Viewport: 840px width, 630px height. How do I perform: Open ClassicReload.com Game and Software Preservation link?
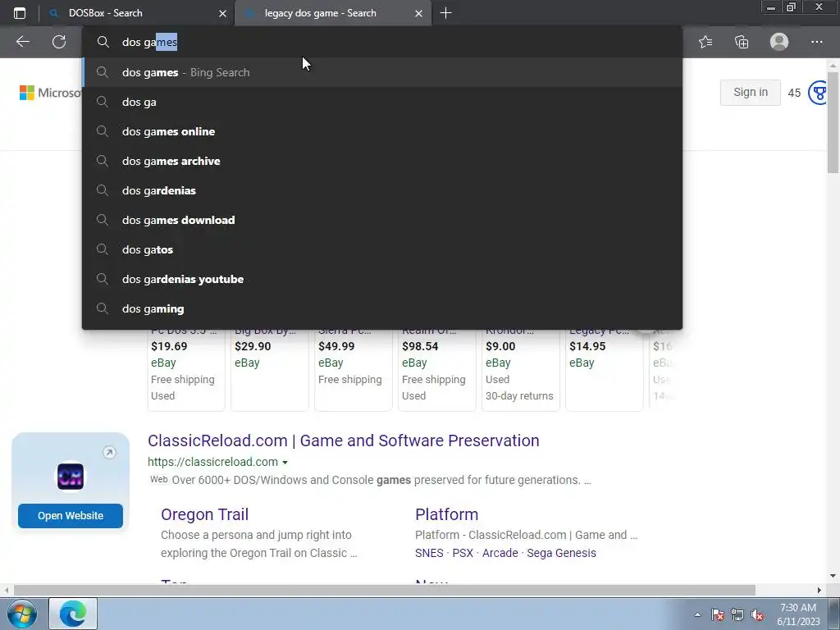pyautogui.click(x=344, y=441)
